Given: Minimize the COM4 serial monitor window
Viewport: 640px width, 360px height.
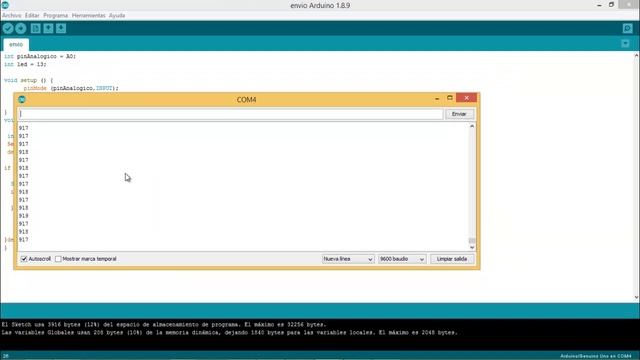Looking at the screenshot, I should click(437, 98).
